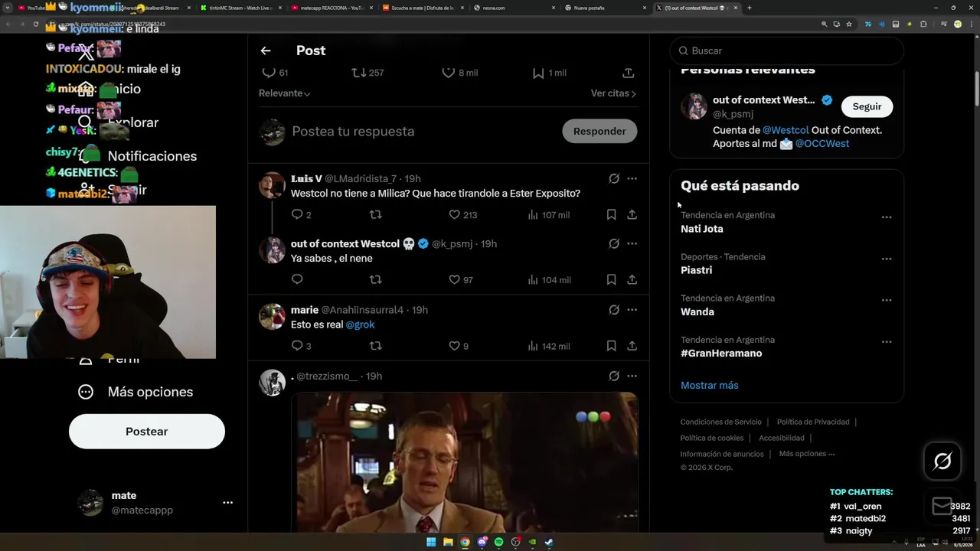The image size is (980, 551).
Task: Open Condiciones de Servicio link
Action: pos(721,422)
